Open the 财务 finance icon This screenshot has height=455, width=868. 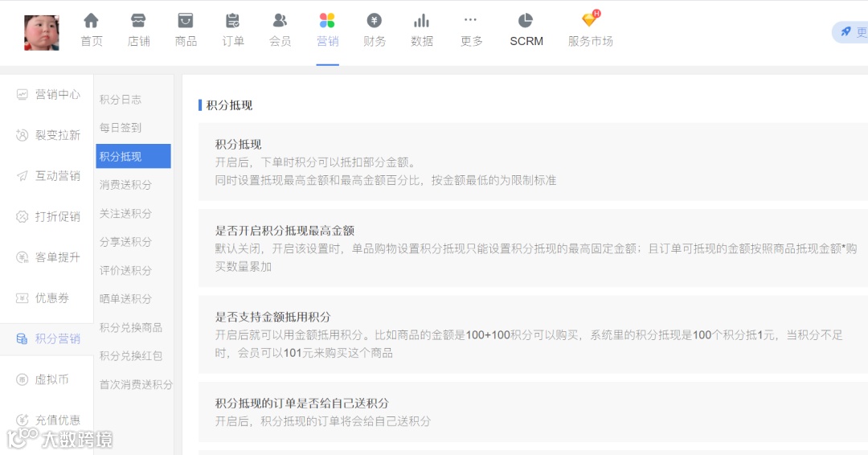tap(375, 21)
